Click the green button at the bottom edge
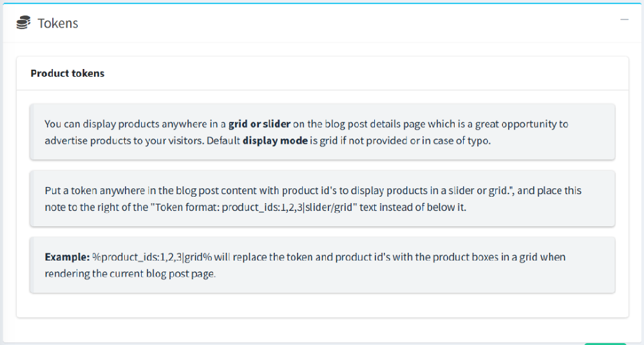This screenshot has height=345, width=644. 605,343
